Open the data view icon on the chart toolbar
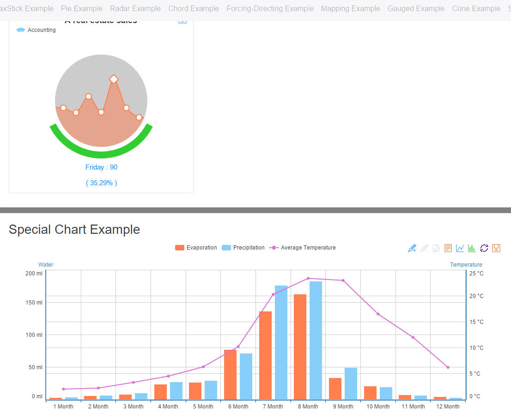This screenshot has width=511, height=420. 448,248
